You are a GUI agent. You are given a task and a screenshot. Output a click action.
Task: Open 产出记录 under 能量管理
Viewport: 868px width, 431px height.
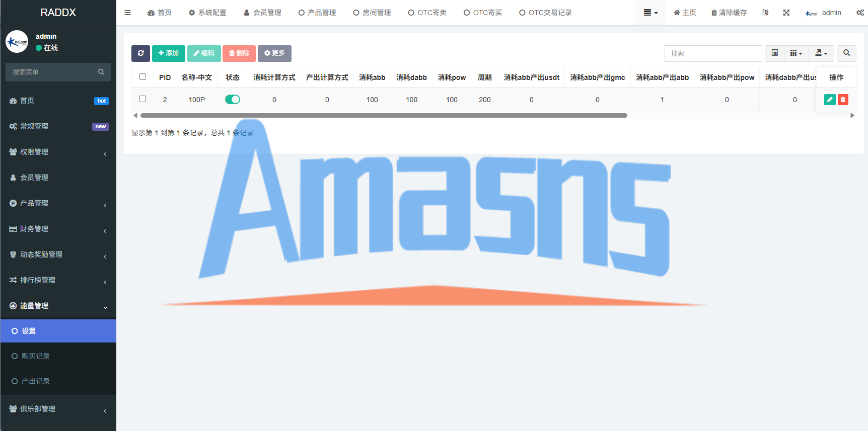58,381
